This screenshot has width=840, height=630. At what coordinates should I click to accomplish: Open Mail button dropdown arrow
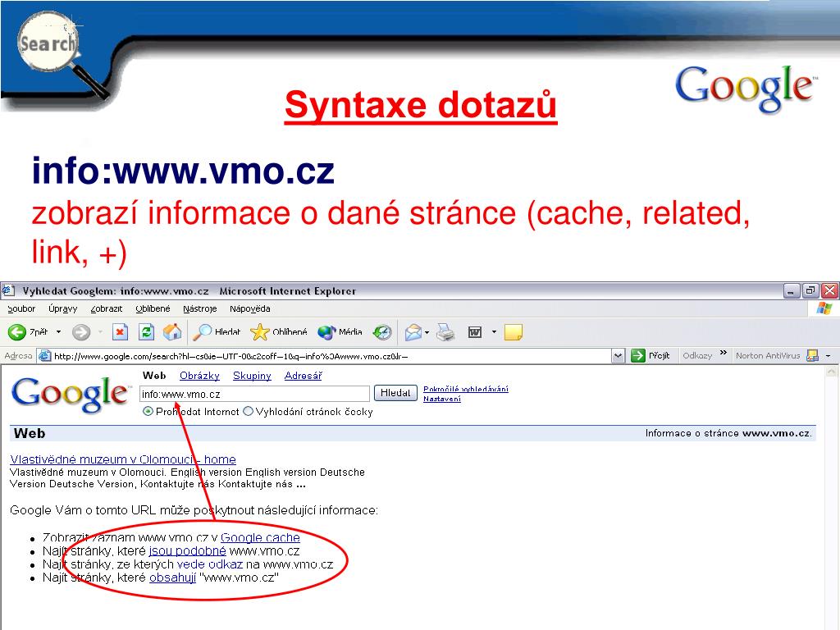[427, 332]
